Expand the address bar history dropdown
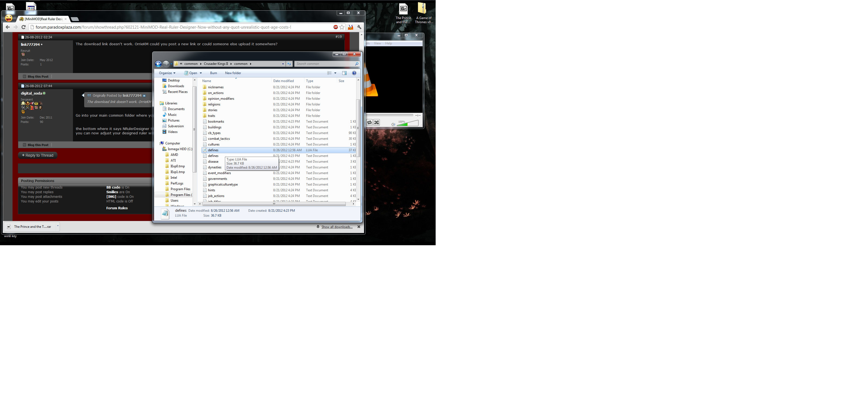This screenshot has height=400, width=868. point(283,64)
